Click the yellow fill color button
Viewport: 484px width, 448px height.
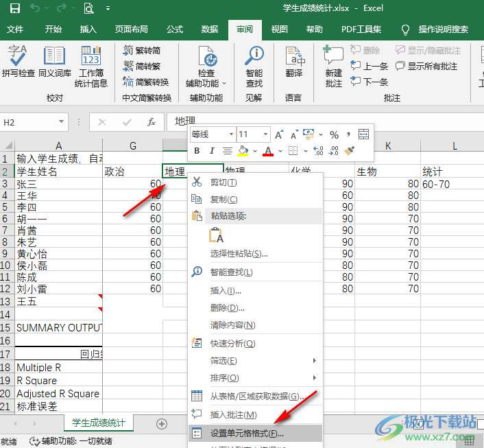[x=243, y=151]
